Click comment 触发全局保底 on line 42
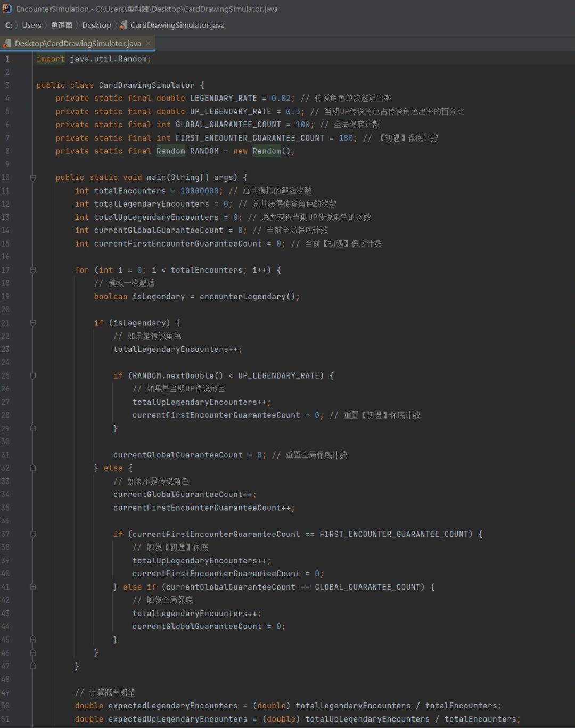The width and height of the screenshot is (575, 728). (x=170, y=600)
